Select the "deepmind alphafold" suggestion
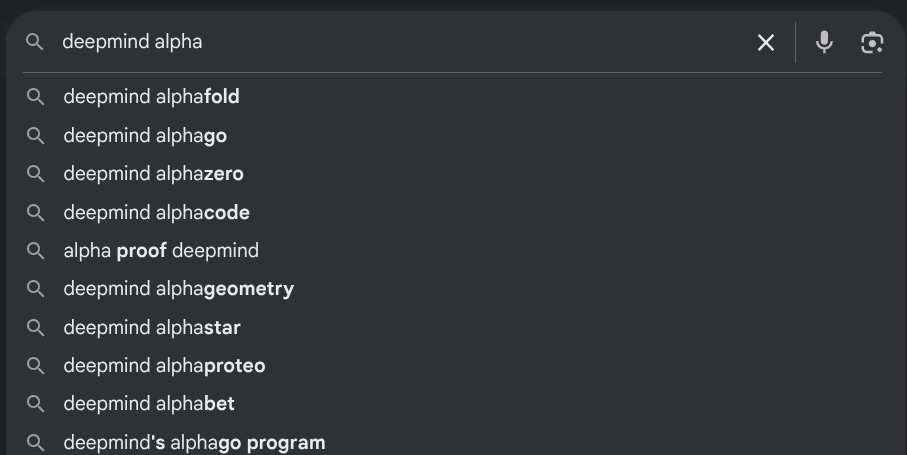This screenshot has height=455, width=907. (151, 97)
